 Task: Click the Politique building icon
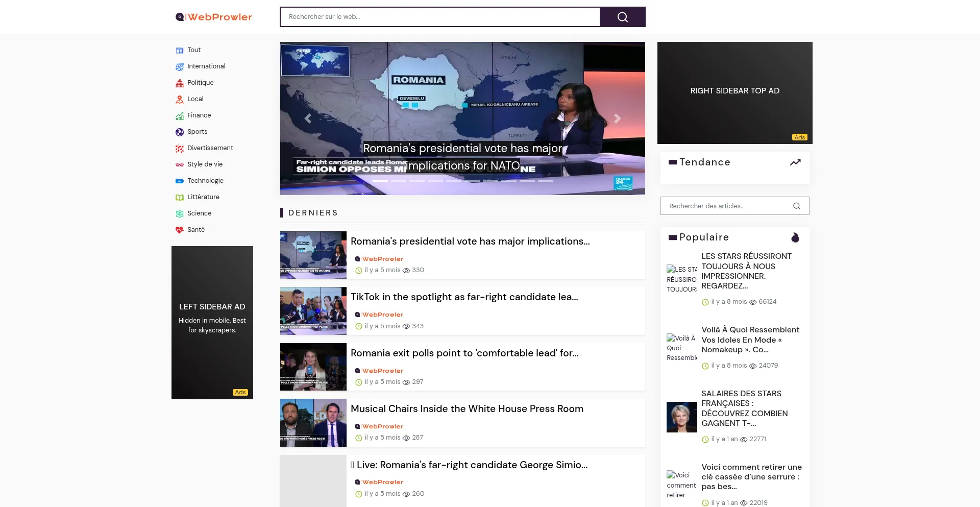[x=180, y=83]
